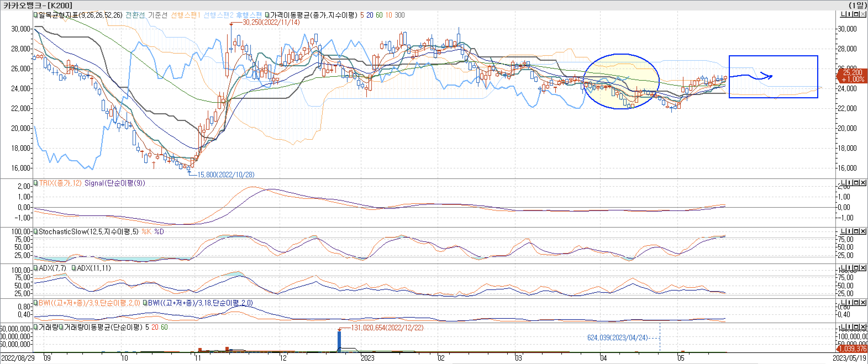This screenshot has height=364, width=868.
Task: Toggle the 일목균형지표 indicator box
Action: point(35,15)
